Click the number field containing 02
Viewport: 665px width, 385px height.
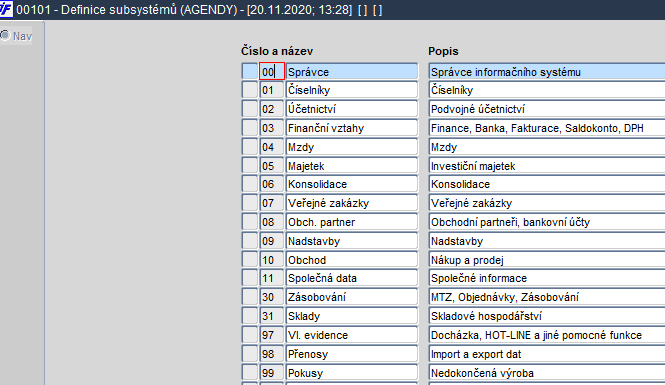click(x=272, y=109)
